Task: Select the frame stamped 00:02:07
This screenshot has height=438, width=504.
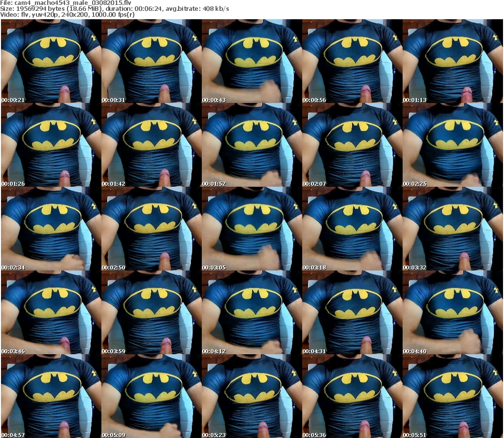Action: click(352, 145)
